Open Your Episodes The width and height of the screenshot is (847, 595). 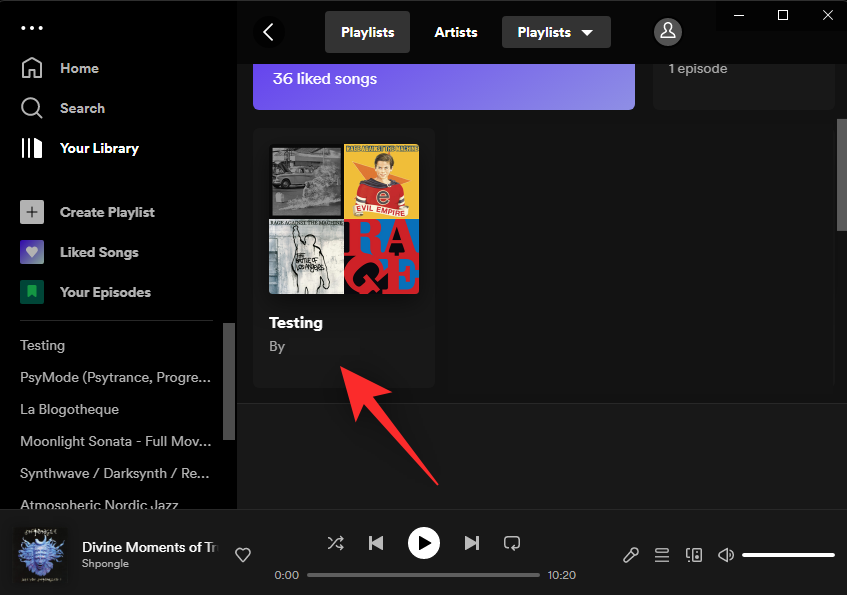tap(103, 292)
